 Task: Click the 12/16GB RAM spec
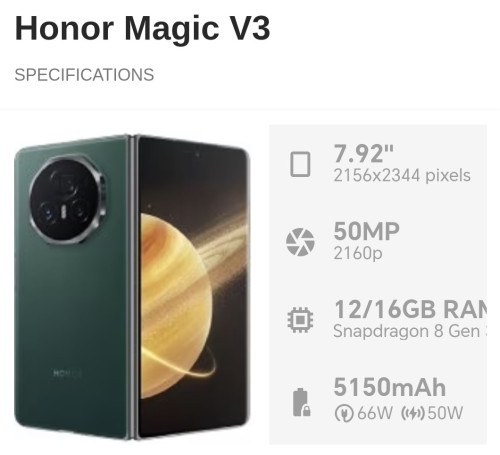(x=410, y=310)
